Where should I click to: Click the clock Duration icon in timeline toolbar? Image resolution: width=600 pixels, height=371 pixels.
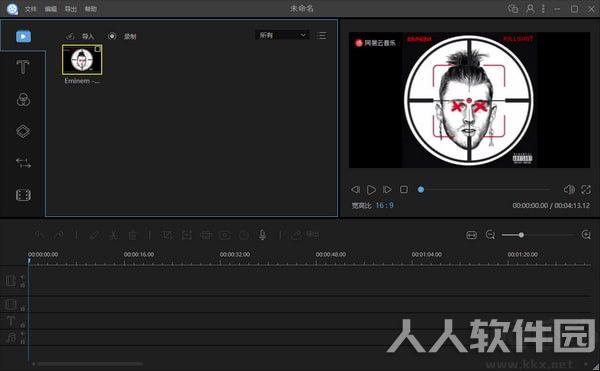244,235
